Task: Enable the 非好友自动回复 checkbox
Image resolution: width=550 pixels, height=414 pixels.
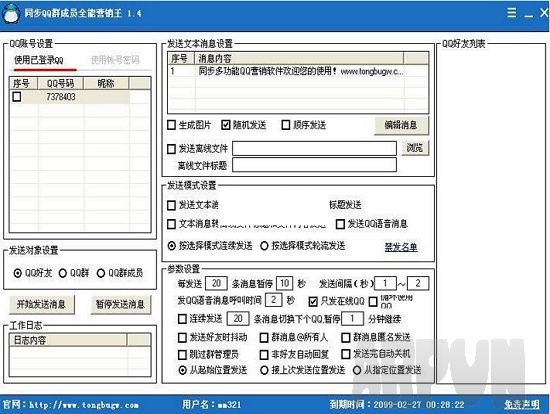Action: [264, 355]
